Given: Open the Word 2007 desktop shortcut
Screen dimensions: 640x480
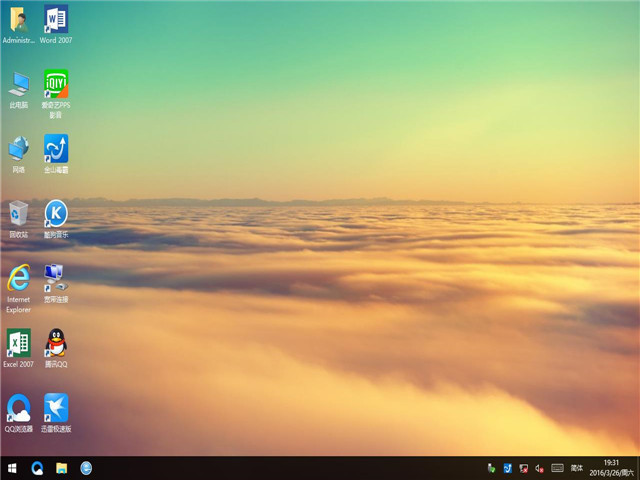Looking at the screenshot, I should click(x=56, y=19).
